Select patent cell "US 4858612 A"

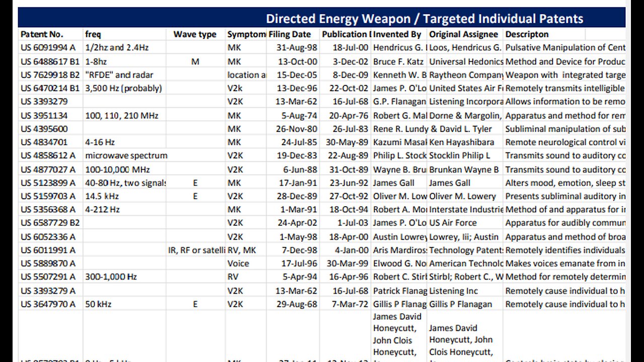click(47, 156)
